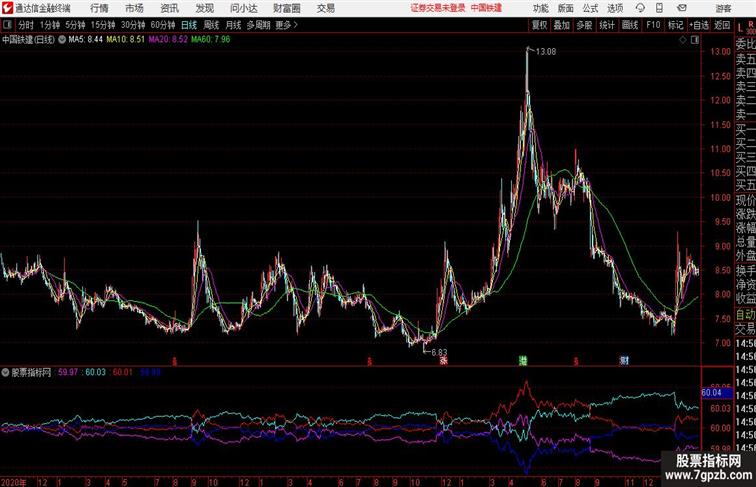Open the 财富圈 menu
756x487 pixels.
click(286, 8)
